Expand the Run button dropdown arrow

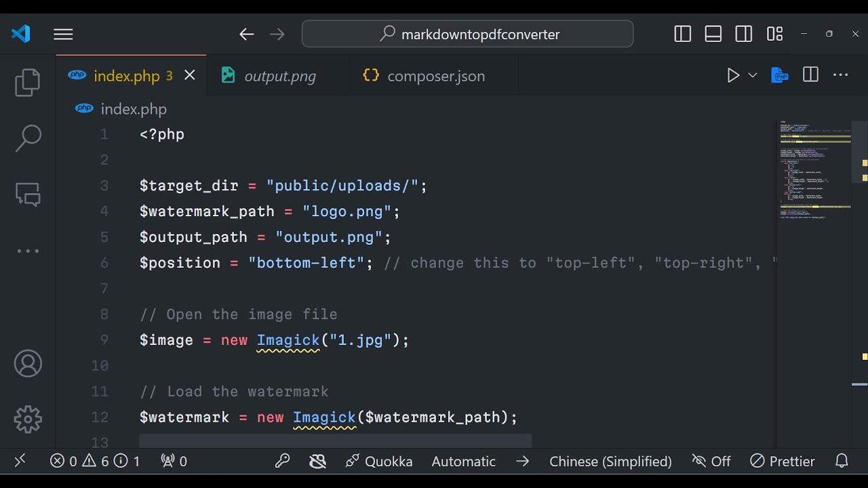[x=753, y=75]
